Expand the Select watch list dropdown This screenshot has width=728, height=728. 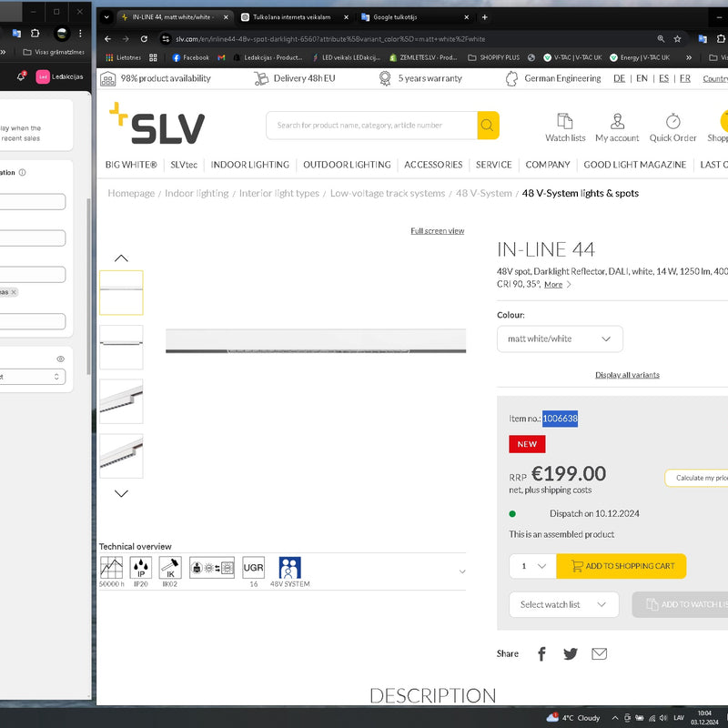click(x=563, y=604)
